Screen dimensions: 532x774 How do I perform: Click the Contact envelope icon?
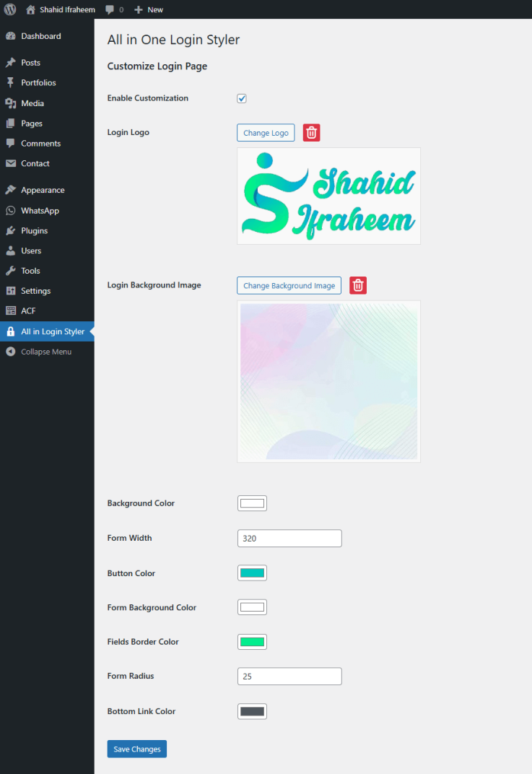click(11, 163)
